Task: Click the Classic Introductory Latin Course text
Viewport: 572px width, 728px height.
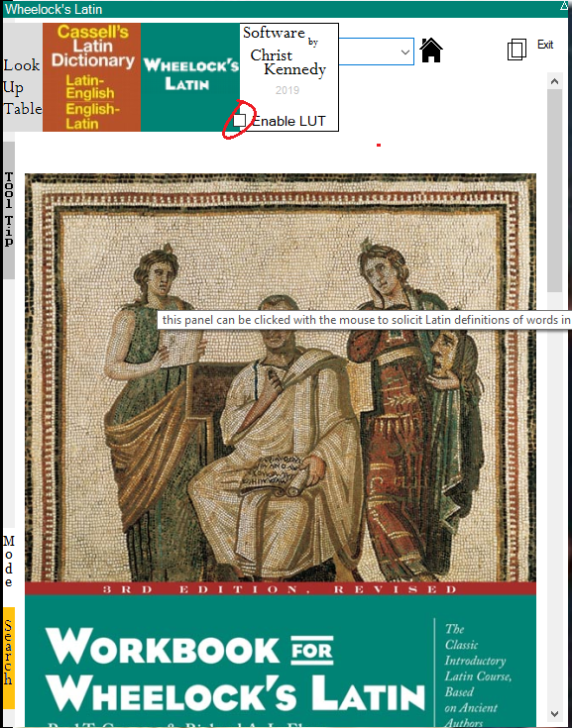Action: [x=478, y=676]
